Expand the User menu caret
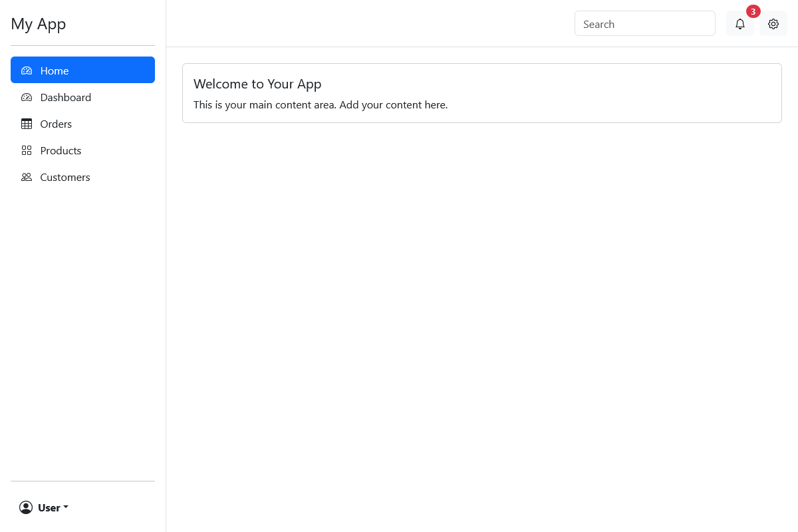This screenshot has height=532, width=798. coord(65,507)
